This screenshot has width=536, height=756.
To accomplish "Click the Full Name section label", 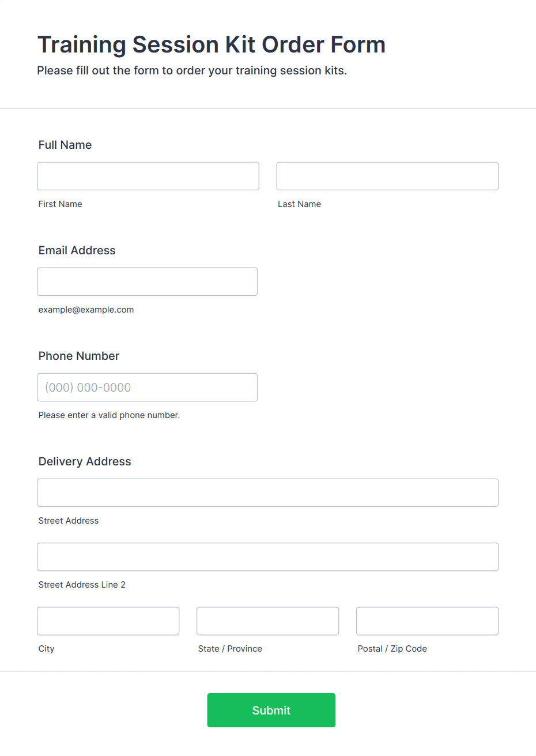I will click(65, 145).
